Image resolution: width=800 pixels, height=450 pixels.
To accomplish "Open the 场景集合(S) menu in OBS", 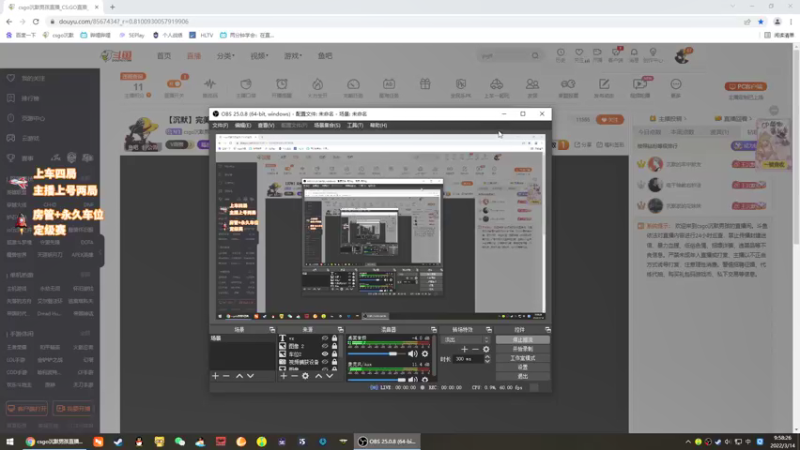I will pos(327,126).
